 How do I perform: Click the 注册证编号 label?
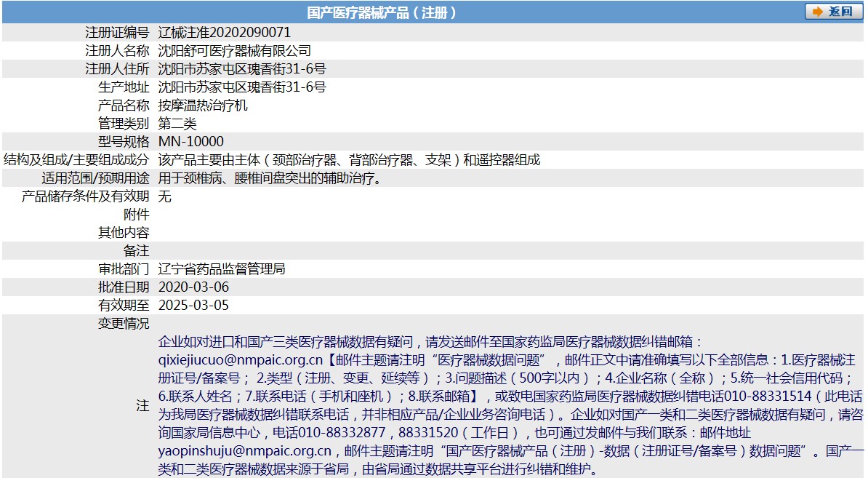117,33
